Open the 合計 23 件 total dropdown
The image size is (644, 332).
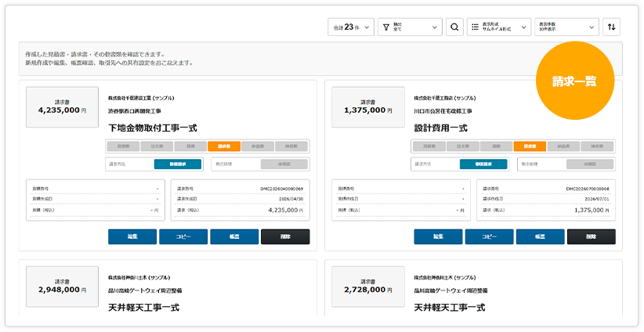click(x=351, y=27)
